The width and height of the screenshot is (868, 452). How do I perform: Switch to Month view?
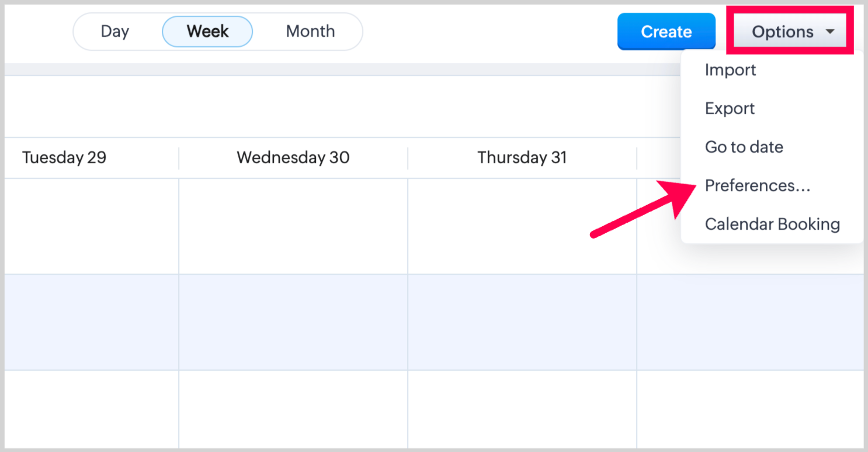[310, 32]
